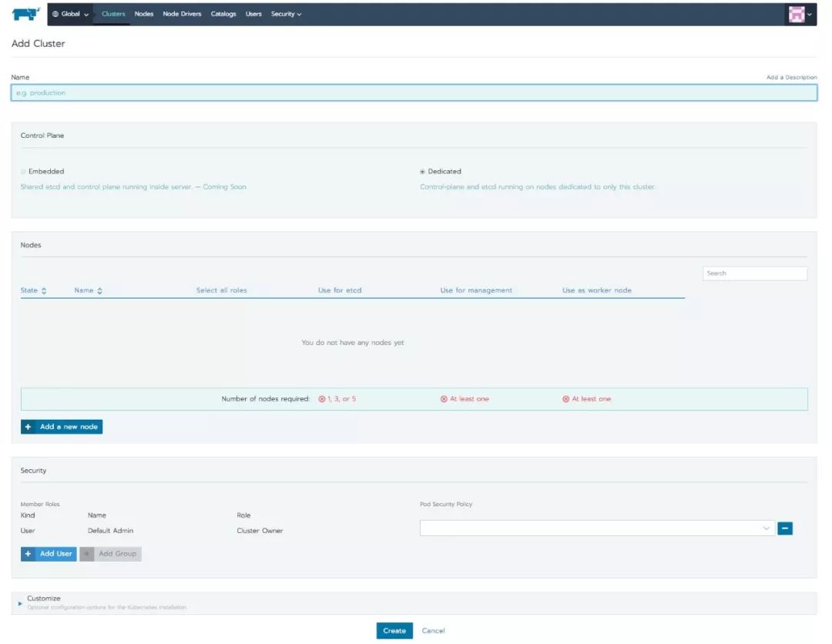Click the Cancel link
This screenshot has width=832, height=644.
pyautogui.click(x=433, y=631)
